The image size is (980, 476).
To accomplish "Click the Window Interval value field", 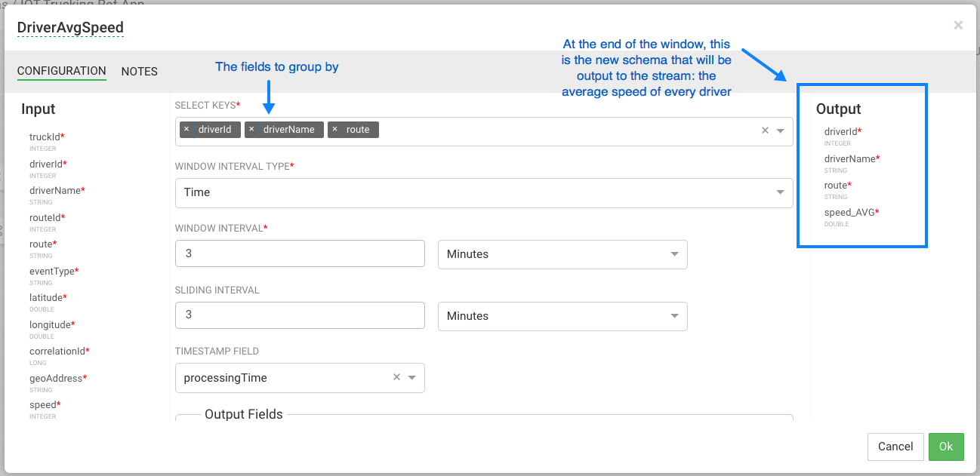I will [300, 254].
